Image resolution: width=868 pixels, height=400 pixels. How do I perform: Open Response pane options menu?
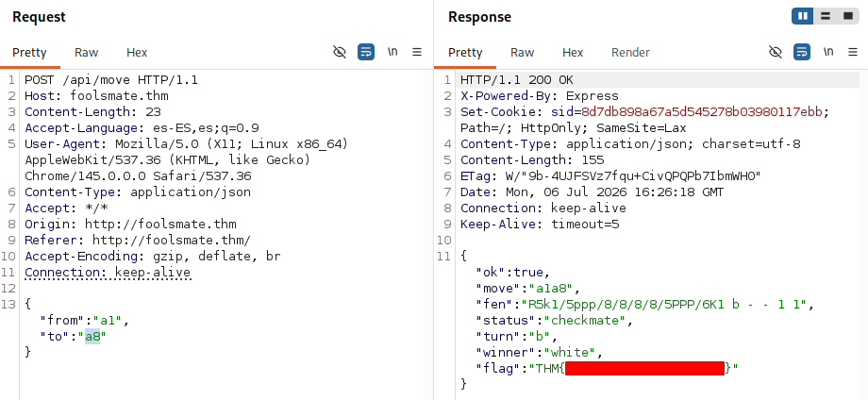(853, 52)
